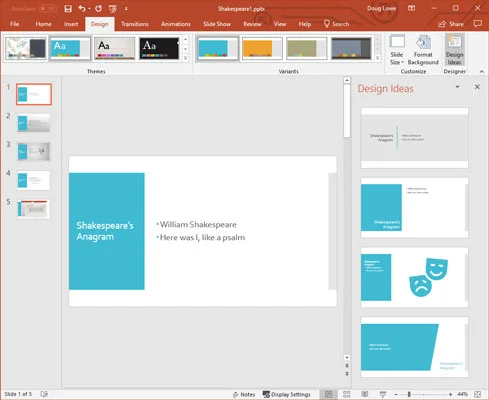Viewport: 489px width, 400px height.
Task: Switch to Slide Sorter view icon
Action: click(347, 394)
